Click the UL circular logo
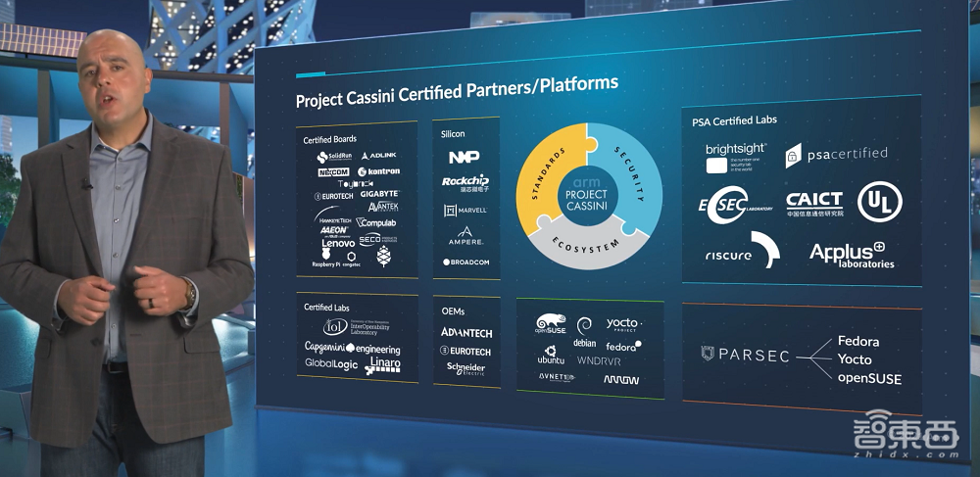The image size is (980, 477). coord(879,202)
